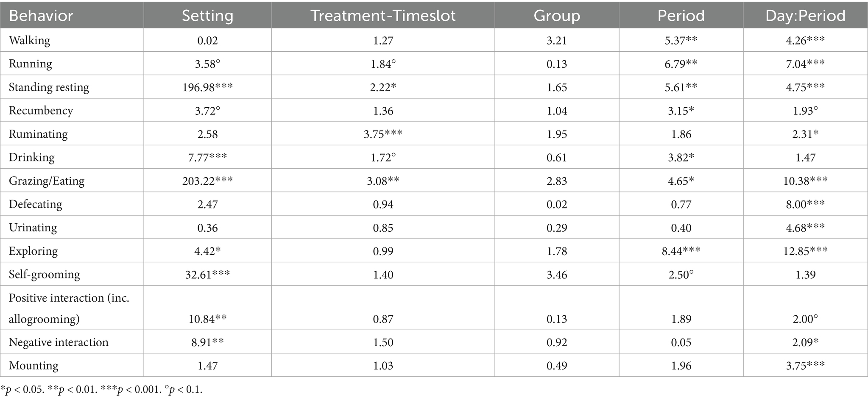
Task: Select the Walking row label
Action: click(x=30, y=41)
